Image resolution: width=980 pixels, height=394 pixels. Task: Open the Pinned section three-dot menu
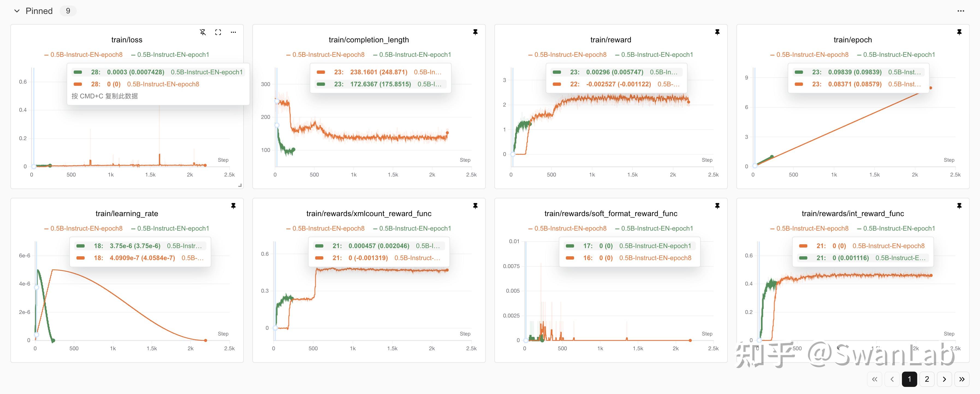click(x=961, y=11)
